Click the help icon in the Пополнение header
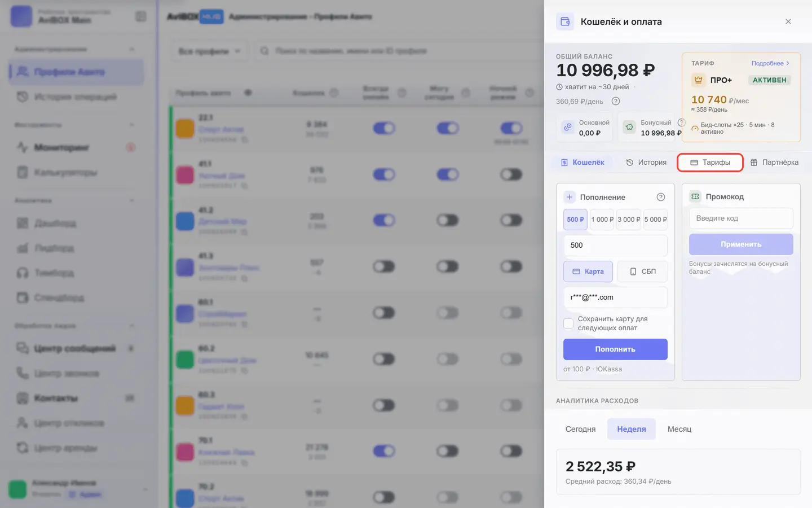Image resolution: width=812 pixels, height=508 pixels. click(x=661, y=197)
